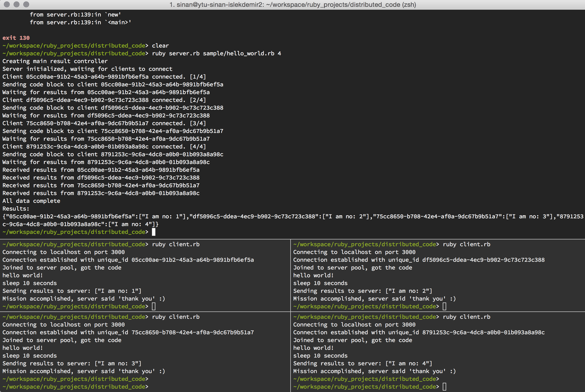Viewport: 585px width, 392px height.
Task: Click the client connected [2/4] line
Action: coord(104,100)
